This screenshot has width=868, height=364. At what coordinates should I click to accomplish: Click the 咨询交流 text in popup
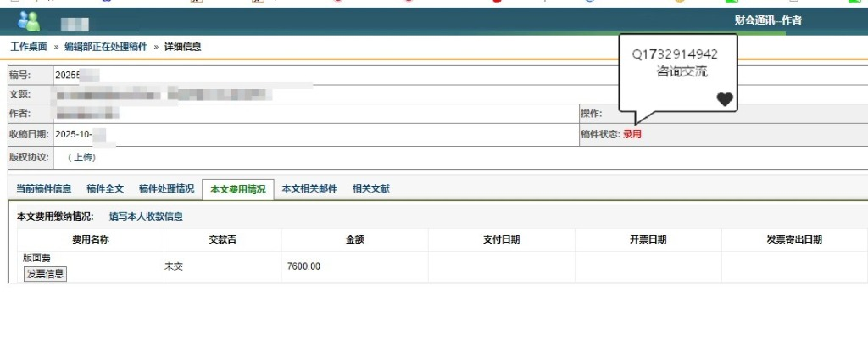(x=682, y=71)
